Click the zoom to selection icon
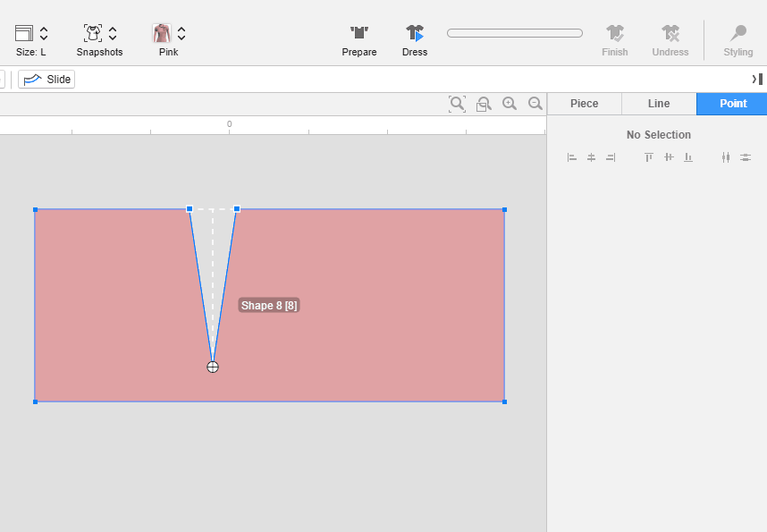This screenshot has width=767, height=532. click(x=484, y=104)
